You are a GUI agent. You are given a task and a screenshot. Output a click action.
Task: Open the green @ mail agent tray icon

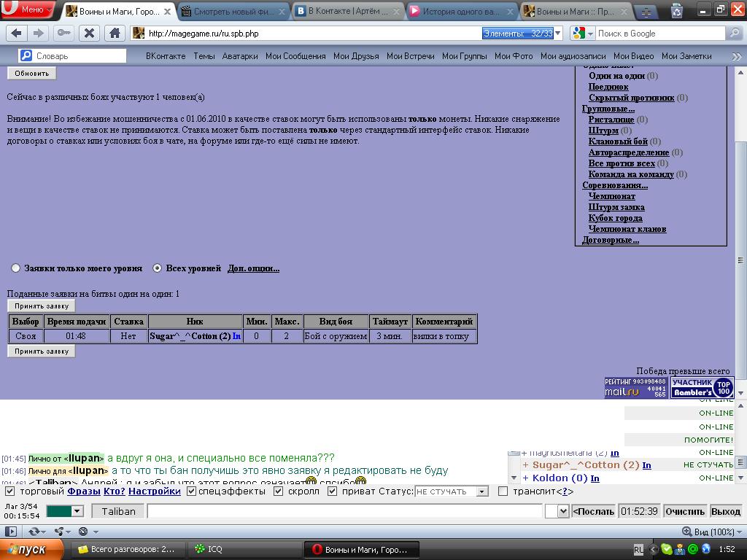(x=693, y=550)
